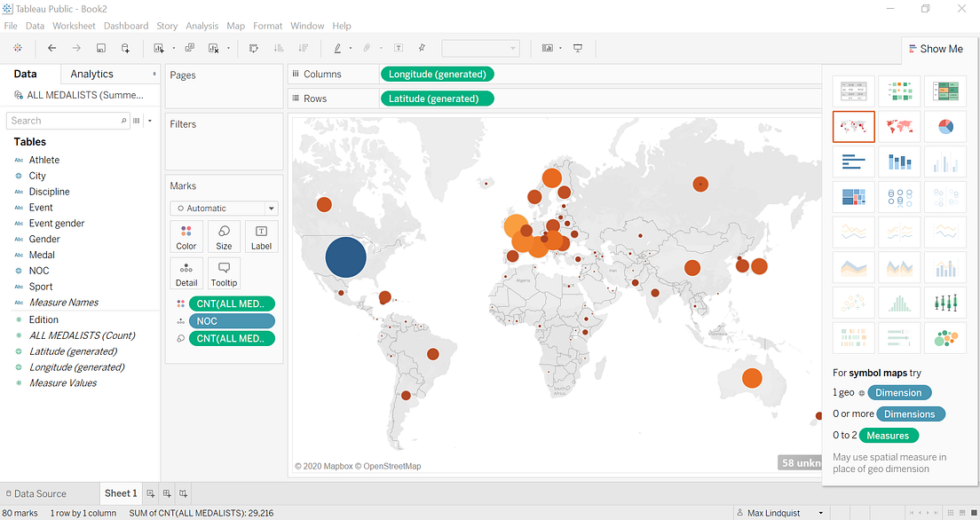Expand the New Worksheet dropdown arrow in toolbar

[x=174, y=48]
